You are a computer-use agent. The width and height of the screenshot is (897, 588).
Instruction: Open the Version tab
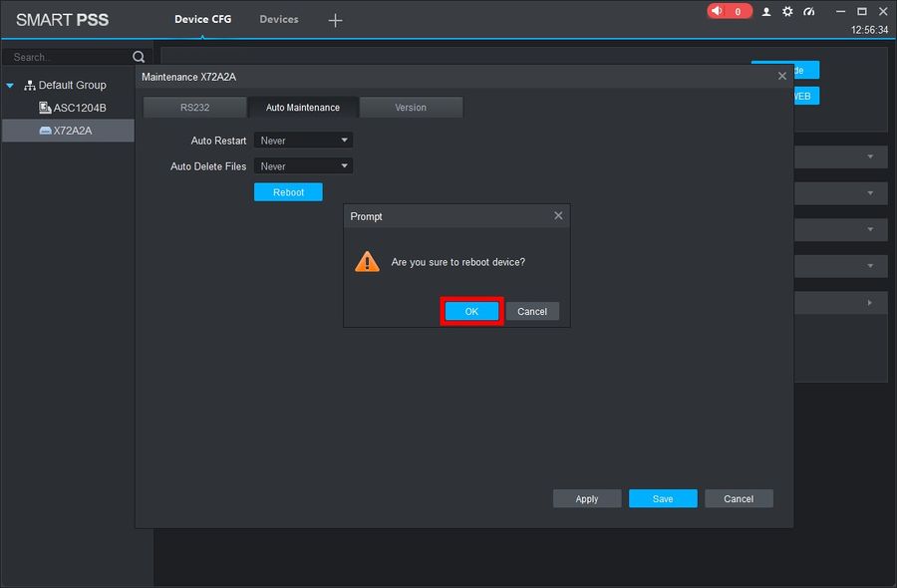click(411, 107)
